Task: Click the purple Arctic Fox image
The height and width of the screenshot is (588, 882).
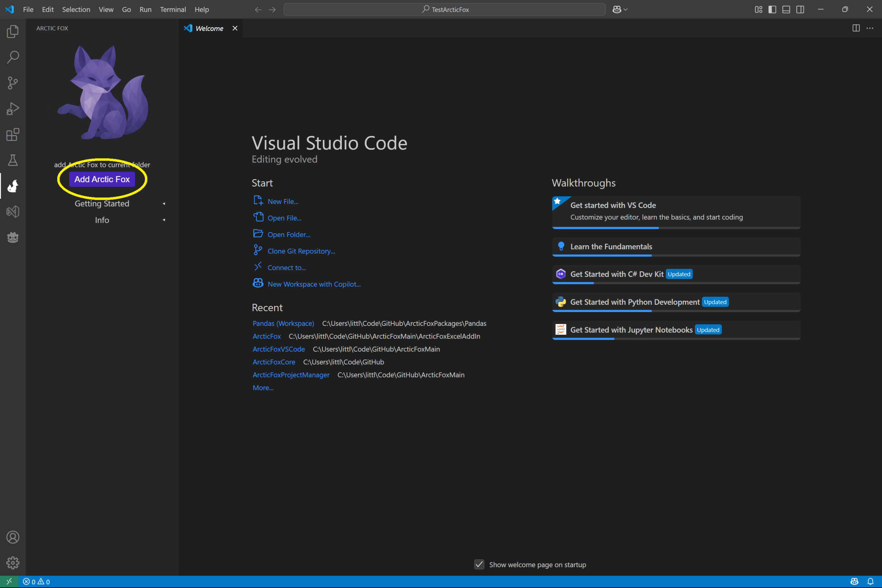Action: click(102, 92)
